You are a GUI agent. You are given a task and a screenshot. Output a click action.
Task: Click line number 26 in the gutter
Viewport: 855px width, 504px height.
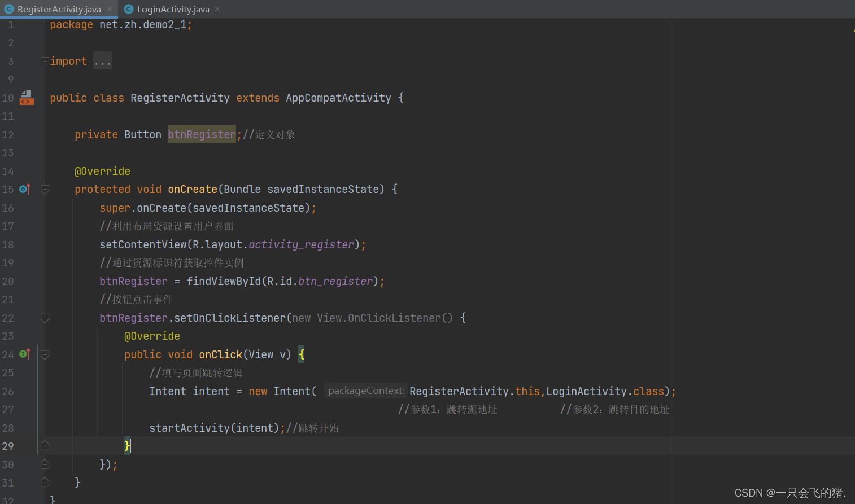[8, 391]
